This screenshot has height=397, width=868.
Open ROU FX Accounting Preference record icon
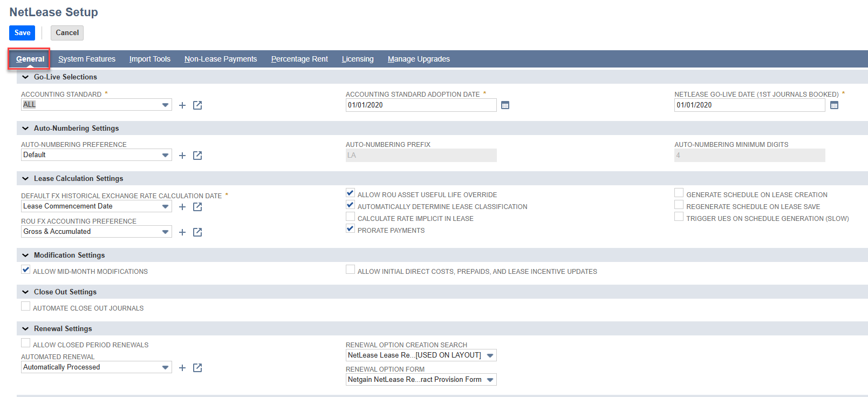tap(197, 232)
